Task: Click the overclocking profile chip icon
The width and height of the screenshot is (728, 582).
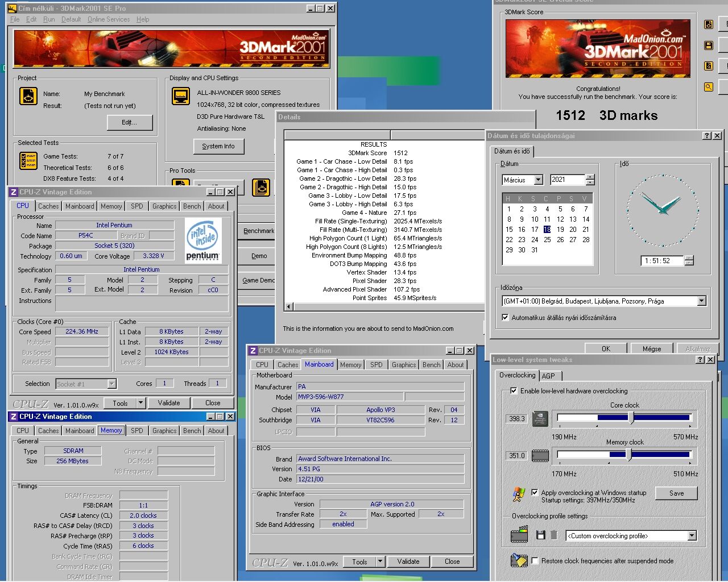Action: (x=519, y=534)
